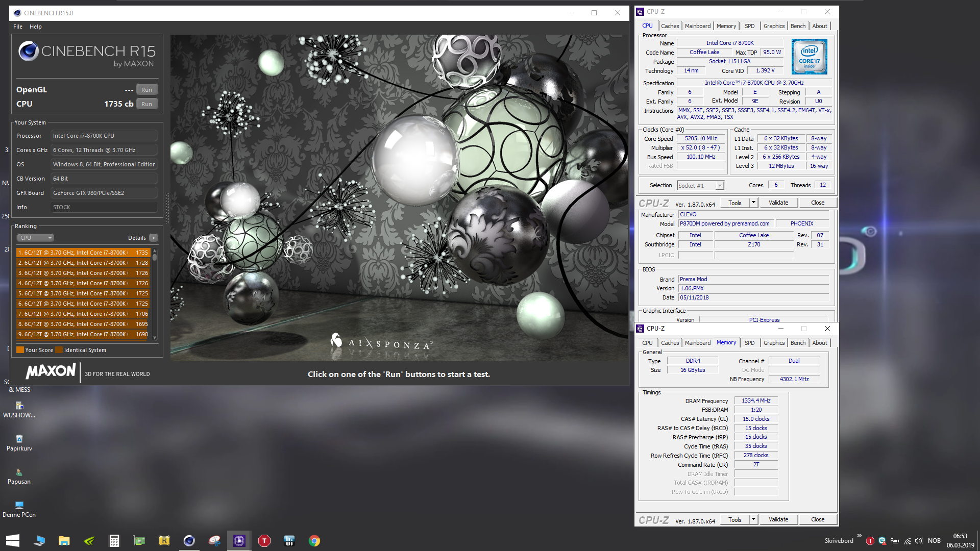This screenshot has width=980, height=551.
Task: Open About tab in upper CPU-Z
Action: 820,26
